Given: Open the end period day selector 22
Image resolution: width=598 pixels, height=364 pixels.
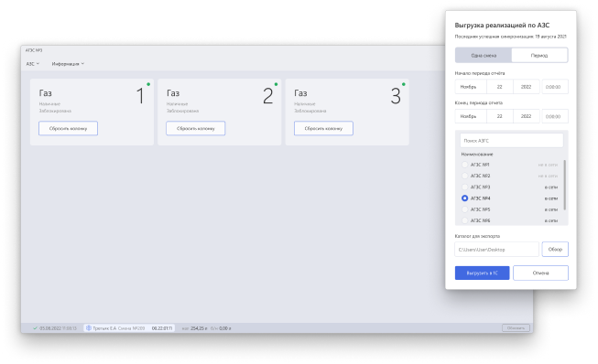Looking at the screenshot, I should click(x=500, y=116).
